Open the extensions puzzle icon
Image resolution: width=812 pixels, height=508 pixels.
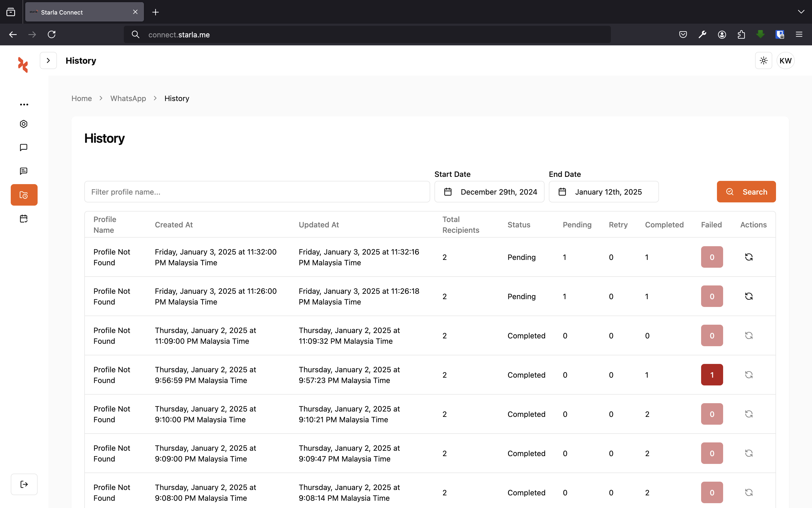(x=741, y=35)
